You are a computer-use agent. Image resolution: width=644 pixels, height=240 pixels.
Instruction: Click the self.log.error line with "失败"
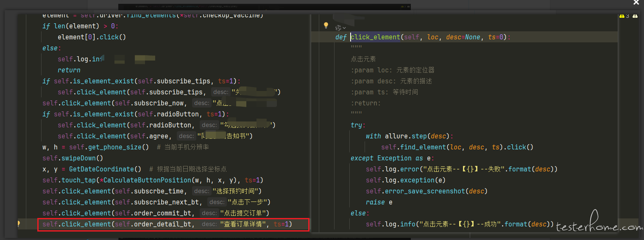coord(462,169)
